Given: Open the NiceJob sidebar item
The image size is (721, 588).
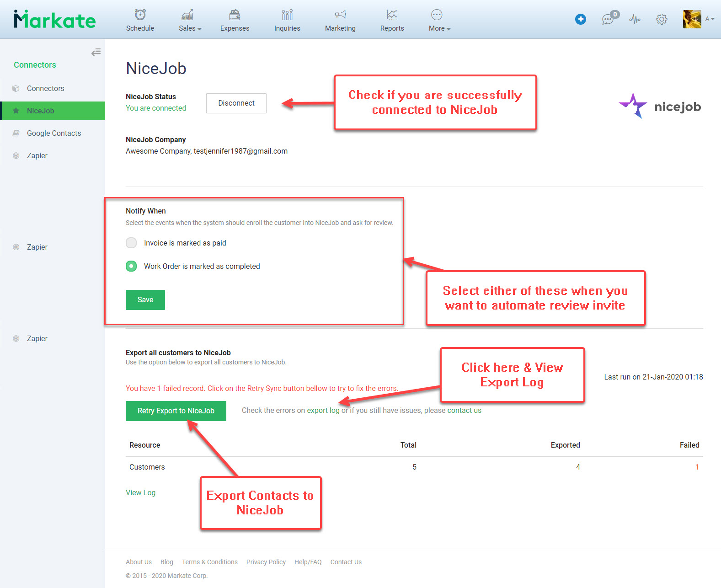Looking at the screenshot, I should click(x=53, y=111).
